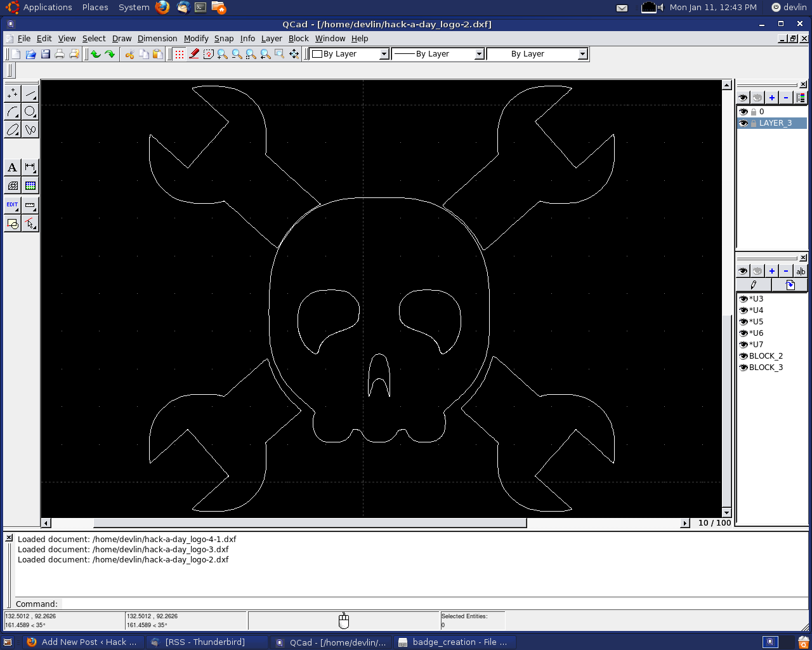Open the Lines drawing tool menu
This screenshot has width=812, height=650.
point(30,94)
